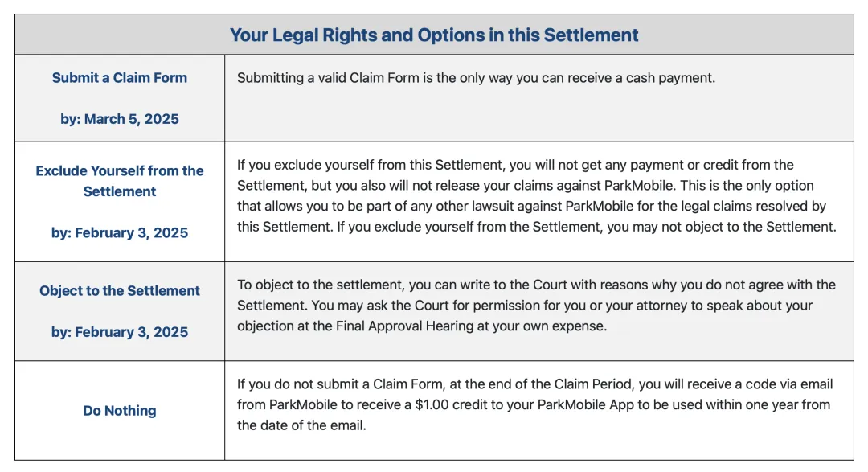Click the paragraph beginning "If you do not submit"
868x472 pixels.
(x=534, y=404)
